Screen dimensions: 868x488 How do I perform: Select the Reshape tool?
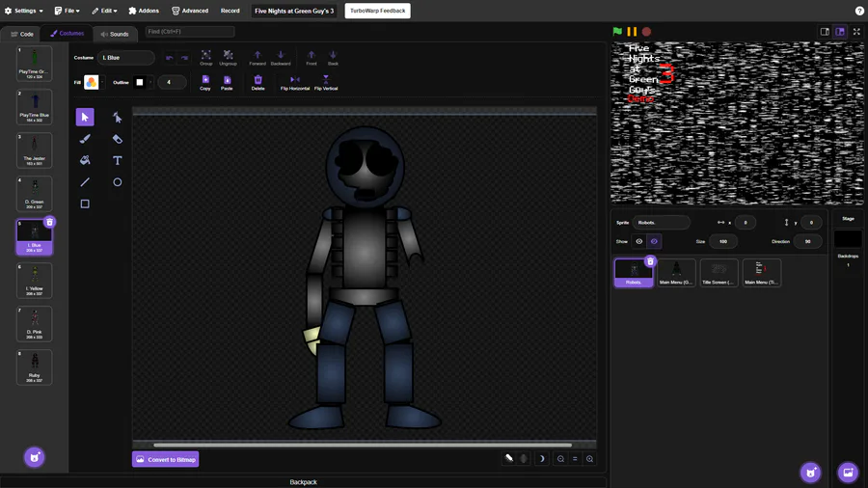pos(117,117)
